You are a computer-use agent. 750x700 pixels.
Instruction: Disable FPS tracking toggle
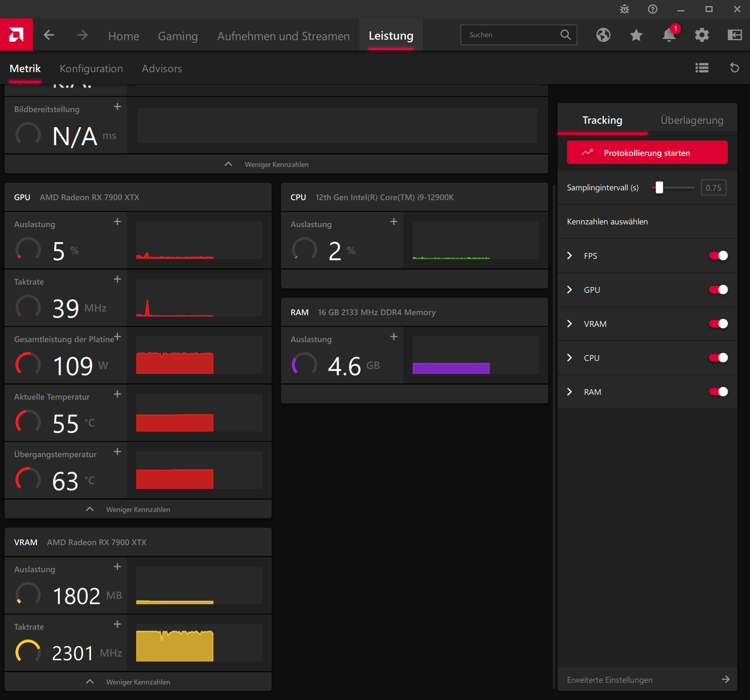pos(718,256)
